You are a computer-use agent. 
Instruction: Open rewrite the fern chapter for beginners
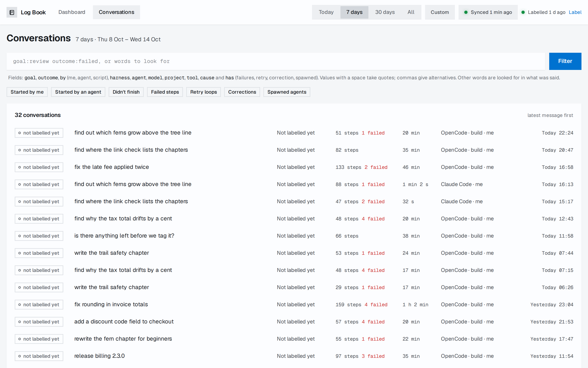pyautogui.click(x=294, y=339)
